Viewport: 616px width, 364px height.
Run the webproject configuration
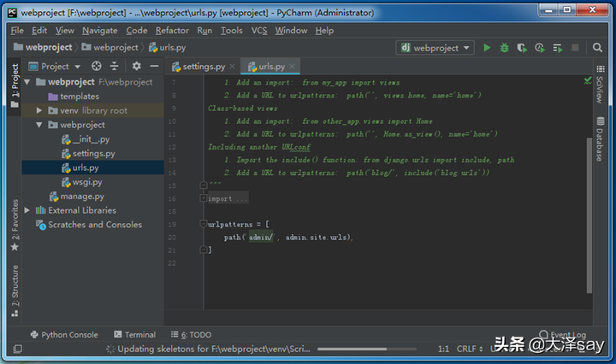[x=487, y=48]
